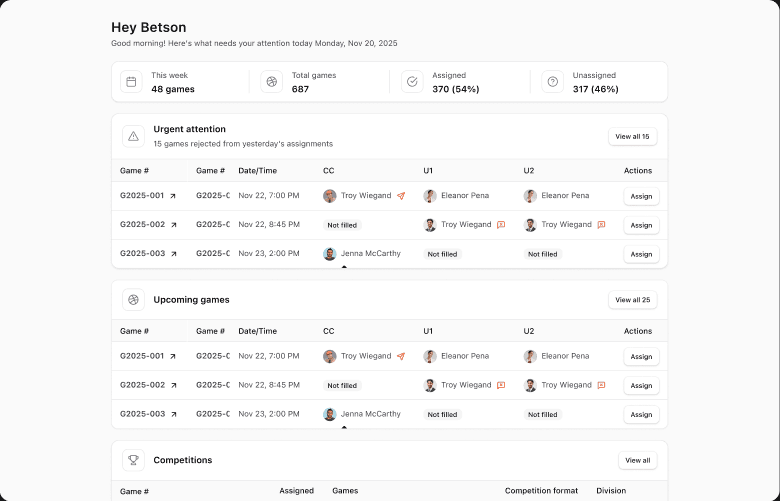Open G2025-001 arrow link in Upcoming games
Viewport: 780px width, 501px height.
click(173, 357)
